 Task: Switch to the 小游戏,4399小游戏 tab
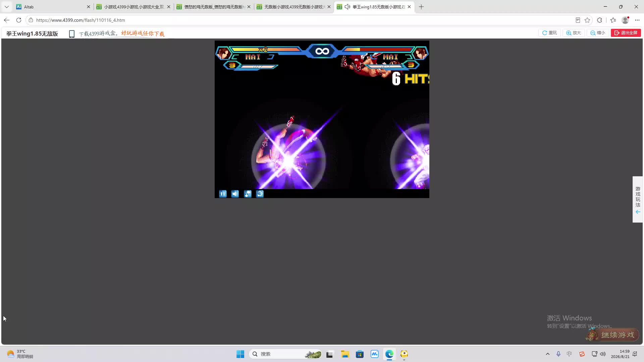click(x=133, y=7)
